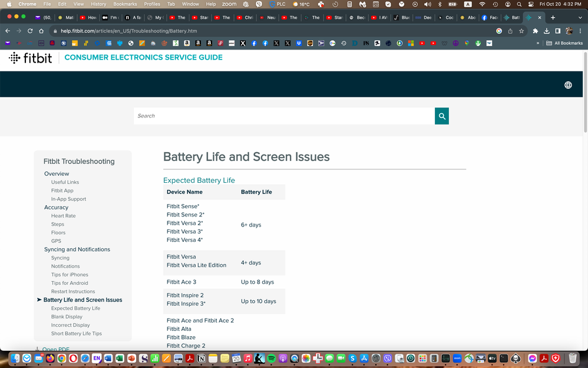Toggle the Chrome side panel

click(557, 31)
